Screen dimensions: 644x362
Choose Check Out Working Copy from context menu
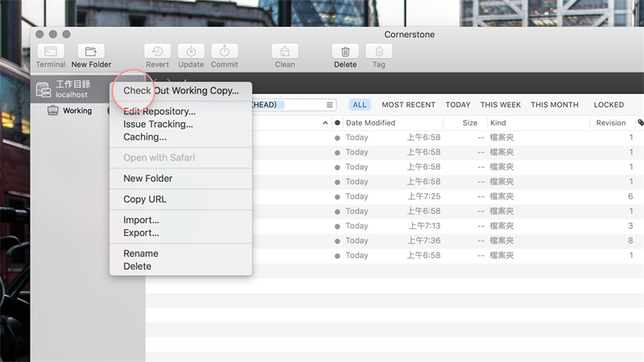(x=181, y=91)
